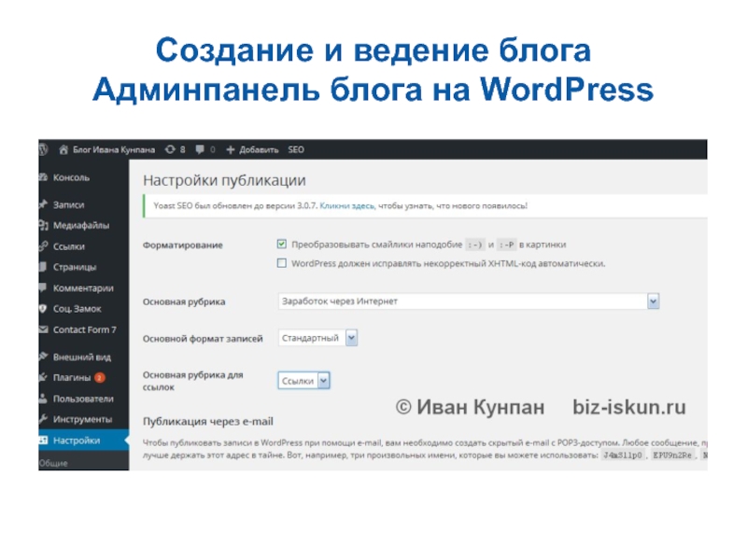Click the WordPress logo icon in admin bar
Image resolution: width=747 pixels, height=560 pixels.
43,149
